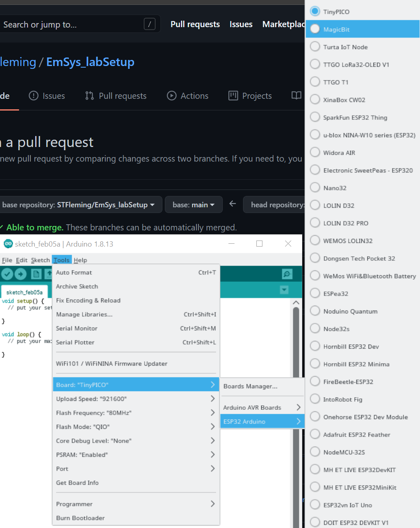Open GitHub Pull requests header link
The image size is (420, 528).
(x=195, y=24)
